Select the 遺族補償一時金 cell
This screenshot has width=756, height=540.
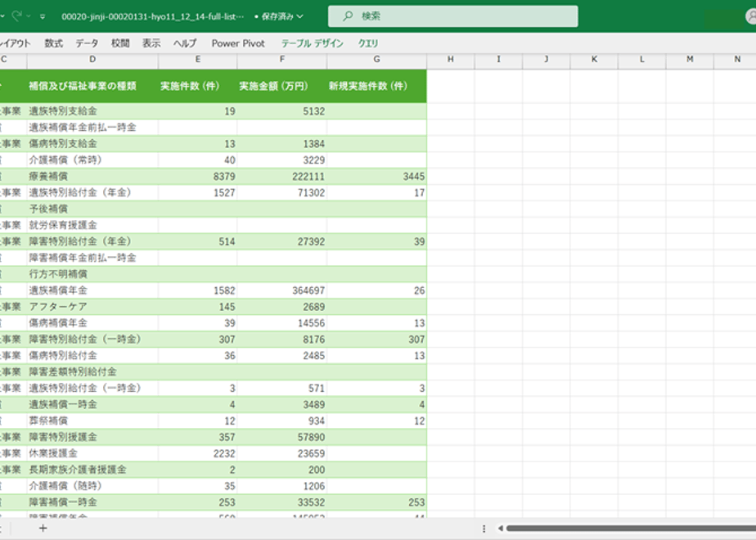(x=92, y=404)
